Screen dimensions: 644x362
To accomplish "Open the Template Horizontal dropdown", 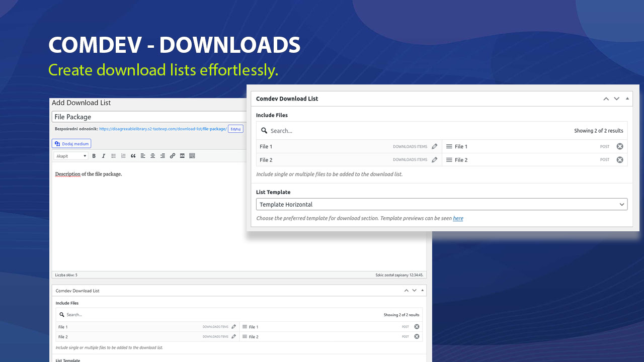I will click(x=442, y=205).
